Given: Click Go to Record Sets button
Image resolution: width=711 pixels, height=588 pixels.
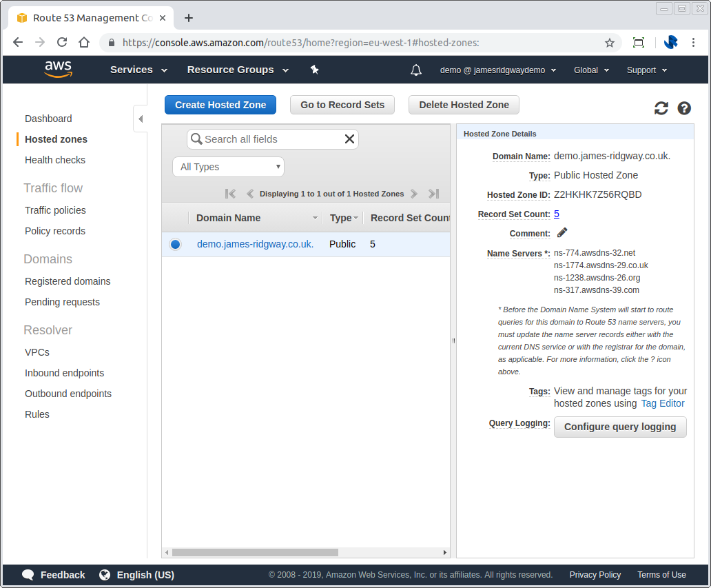Looking at the screenshot, I should point(342,105).
